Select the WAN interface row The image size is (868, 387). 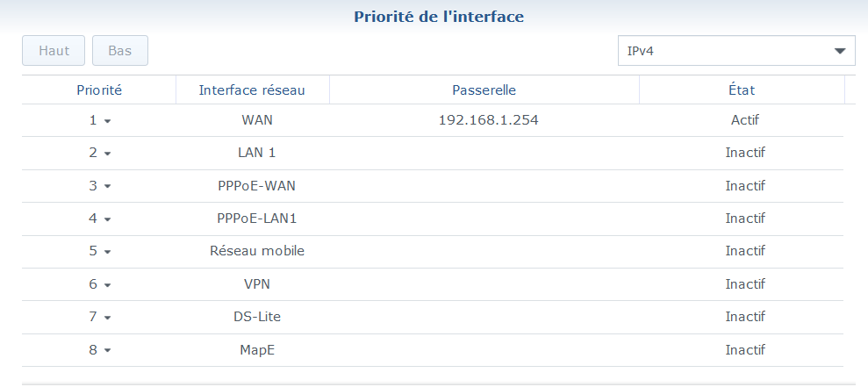pos(256,120)
